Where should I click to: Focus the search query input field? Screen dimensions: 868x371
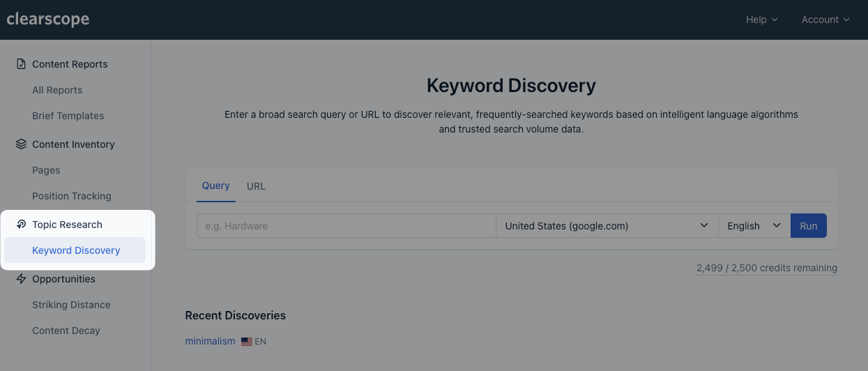click(346, 226)
